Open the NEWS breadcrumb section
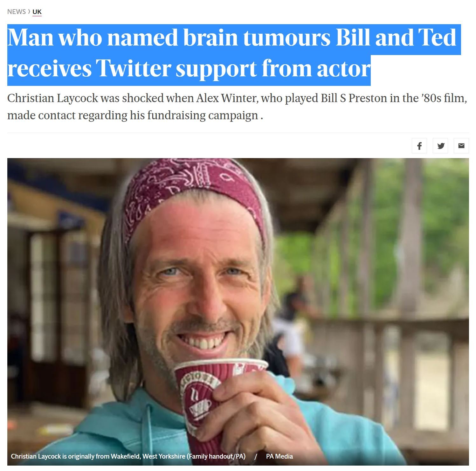 pyautogui.click(x=17, y=12)
